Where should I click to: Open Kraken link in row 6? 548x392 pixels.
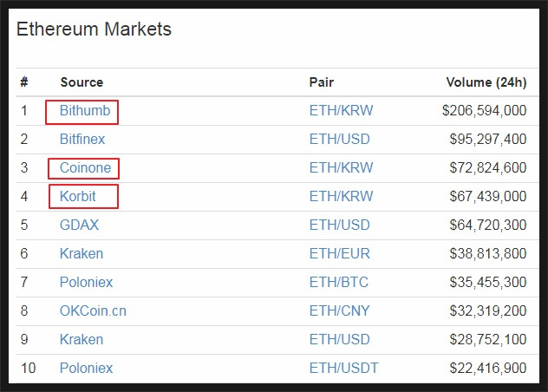click(x=82, y=254)
